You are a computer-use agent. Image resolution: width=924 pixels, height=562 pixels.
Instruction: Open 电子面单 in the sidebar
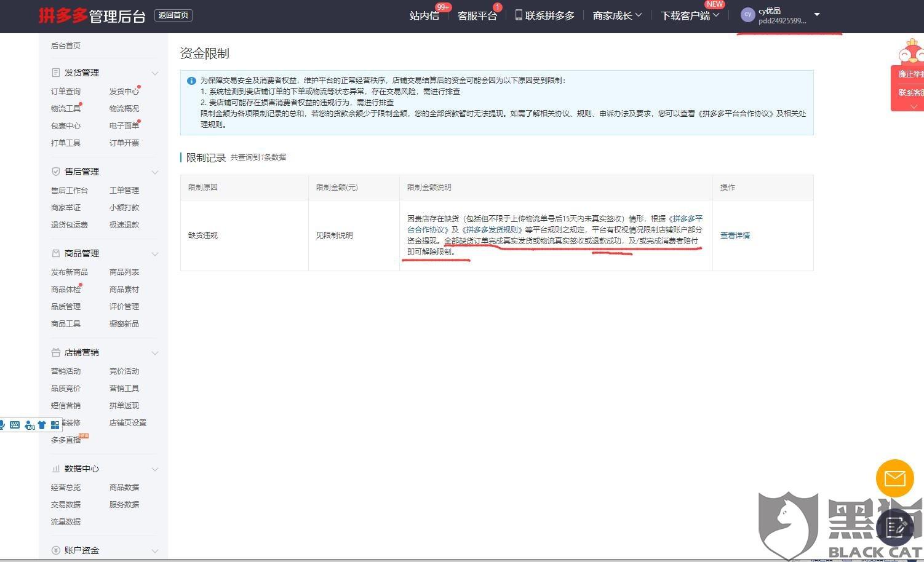click(x=124, y=125)
